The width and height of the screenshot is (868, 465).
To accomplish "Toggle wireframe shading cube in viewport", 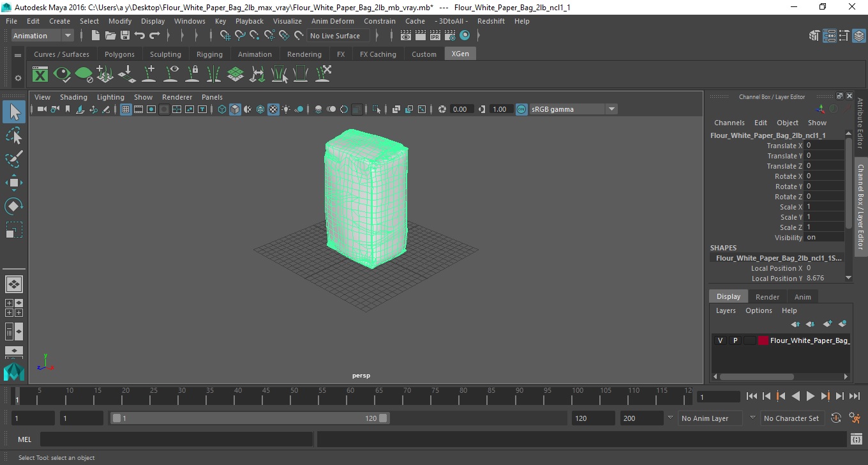I will click(222, 109).
